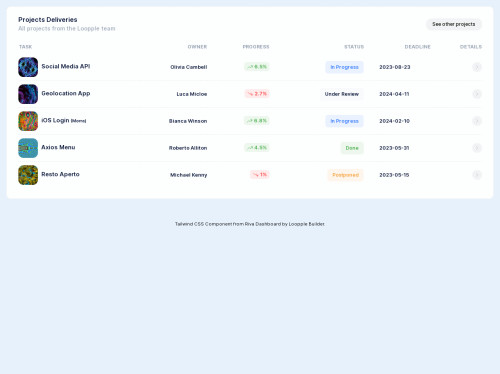Click the Resto Aperto project thumbnail

click(x=28, y=175)
